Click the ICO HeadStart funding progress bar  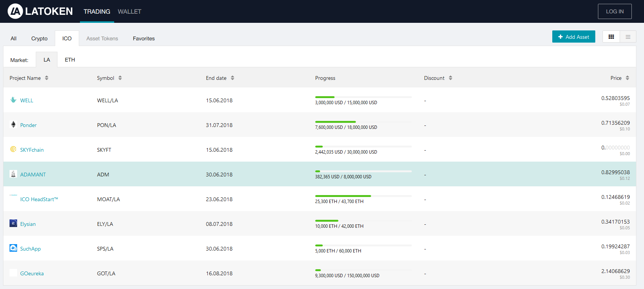click(363, 196)
